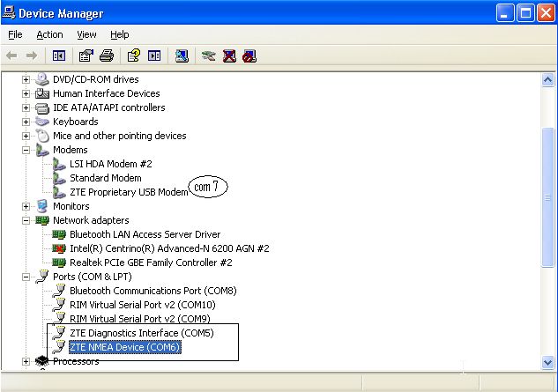Collapse the Network adapters category
The width and height of the screenshot is (558, 392).
(26, 220)
